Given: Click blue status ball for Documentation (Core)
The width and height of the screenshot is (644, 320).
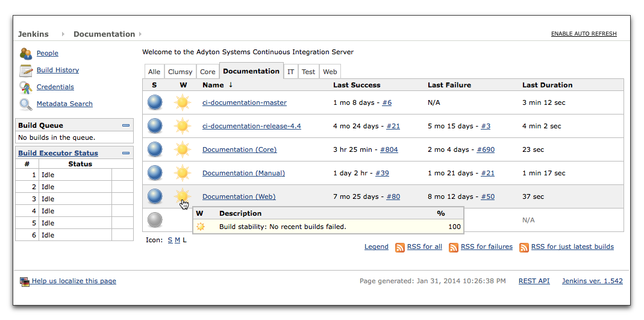Looking at the screenshot, I should 155,149.
